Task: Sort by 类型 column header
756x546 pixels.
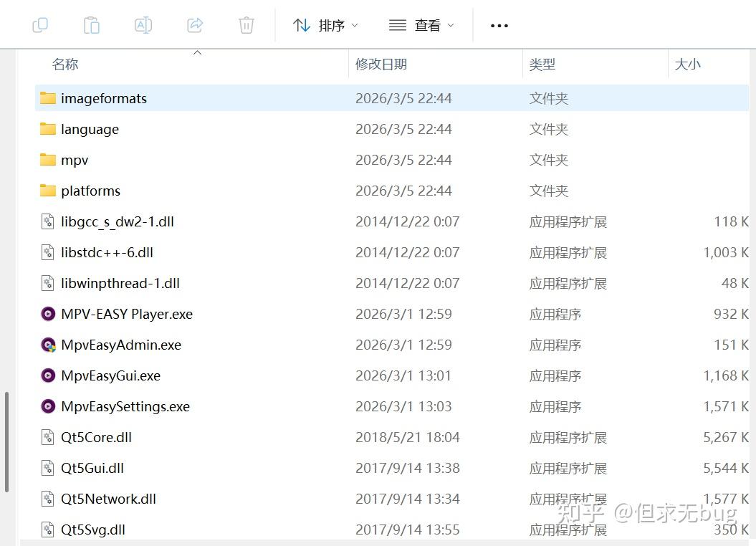Action: pyautogui.click(x=542, y=64)
